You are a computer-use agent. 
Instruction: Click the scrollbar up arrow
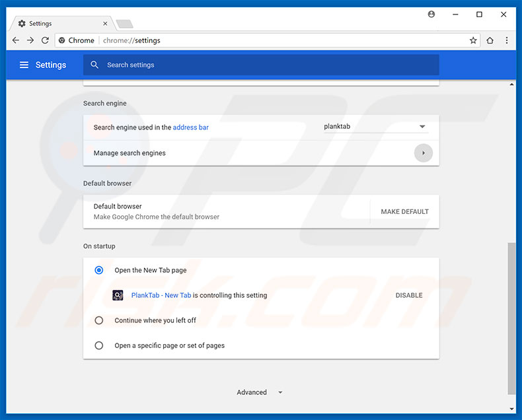click(511, 85)
